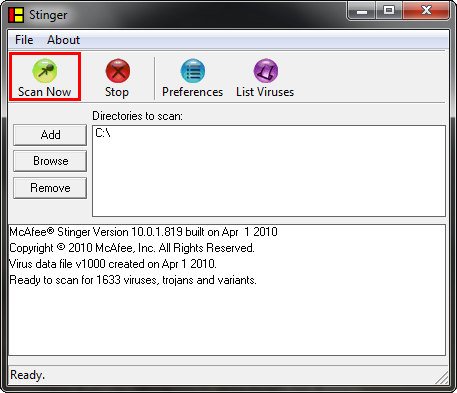Click the 'Stop' toolbar label

click(x=117, y=92)
